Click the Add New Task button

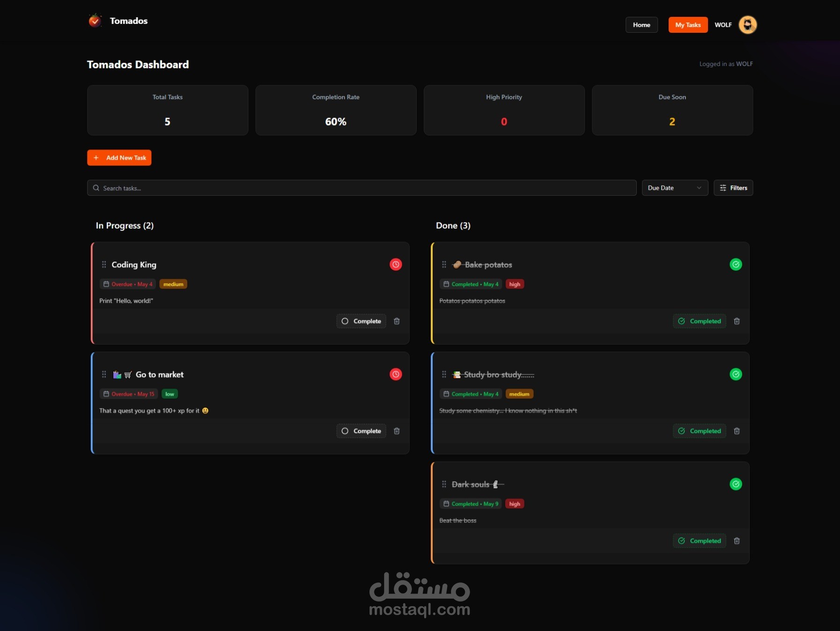119,158
